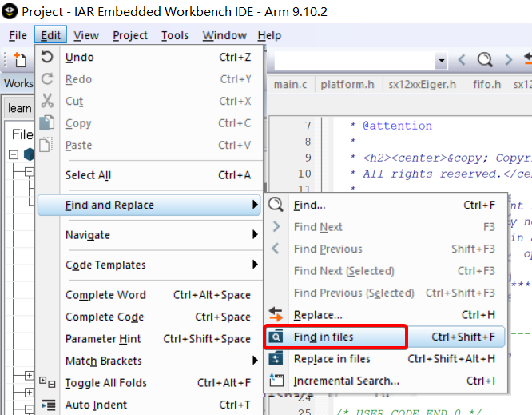Choose Select All from the Edit menu
532x415 pixels.
[x=88, y=175]
